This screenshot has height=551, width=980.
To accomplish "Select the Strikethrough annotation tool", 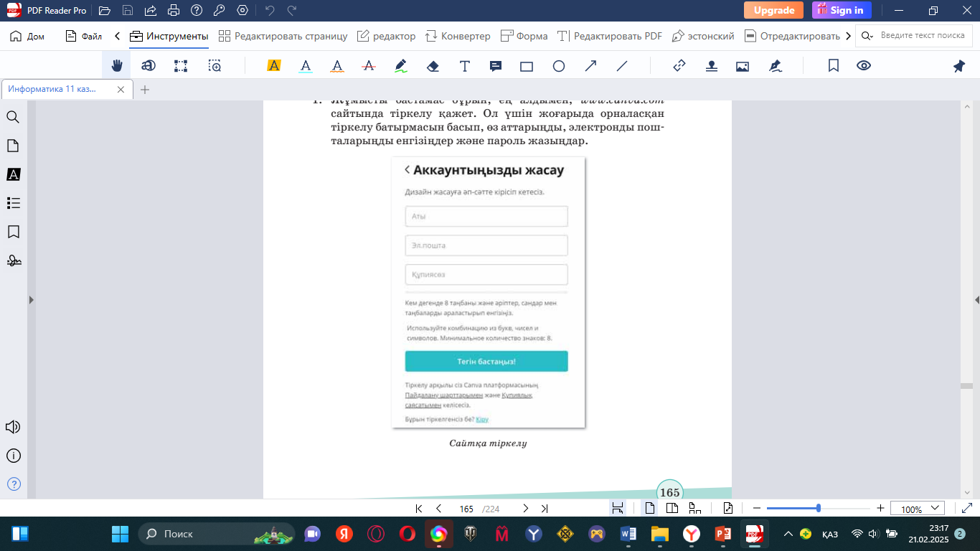I will click(369, 66).
